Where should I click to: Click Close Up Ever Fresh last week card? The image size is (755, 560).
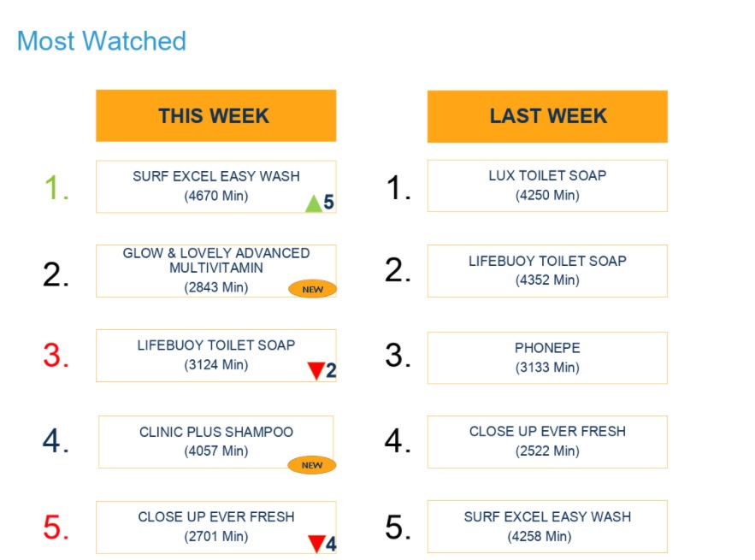point(547,441)
